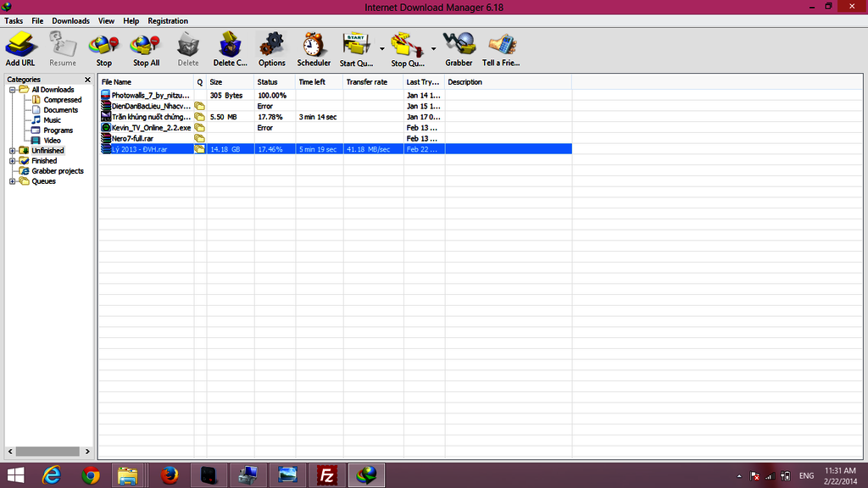Select the Lý 2013 - ĐVH.rar download
Screen dimensions: 868x488
pos(336,149)
